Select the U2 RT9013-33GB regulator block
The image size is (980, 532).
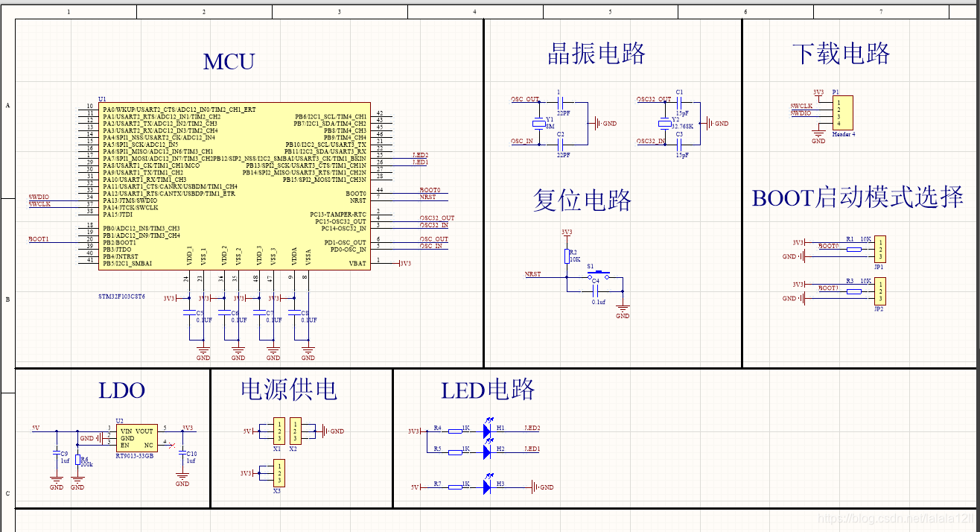coord(136,438)
